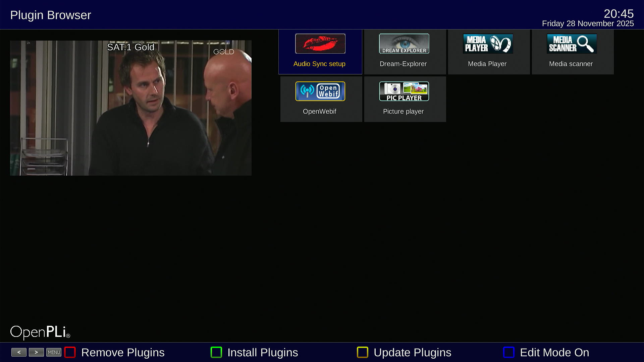Click the SAT.1 Gold video preview
644x362 pixels.
131,108
